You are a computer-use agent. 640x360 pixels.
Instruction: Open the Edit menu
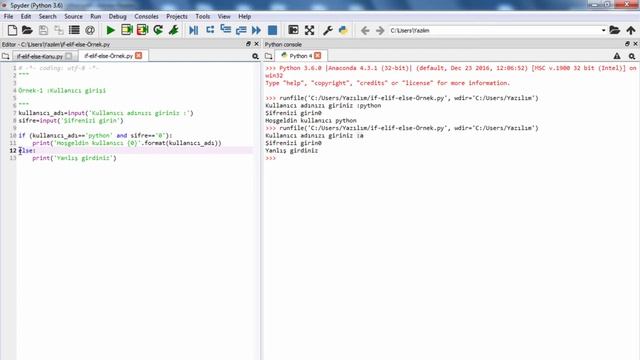pyautogui.click(x=26, y=16)
